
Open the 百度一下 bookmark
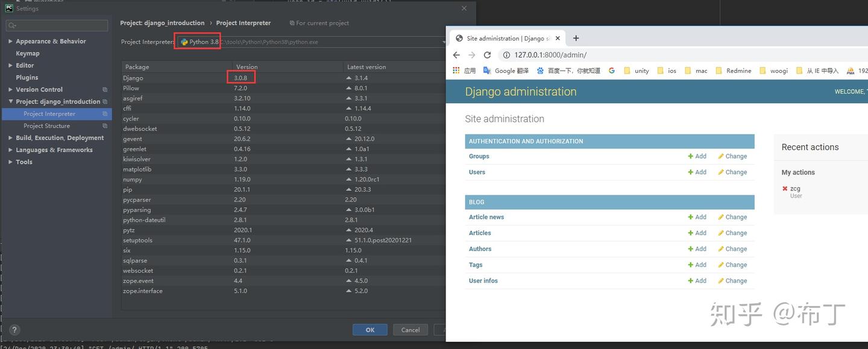coord(568,71)
